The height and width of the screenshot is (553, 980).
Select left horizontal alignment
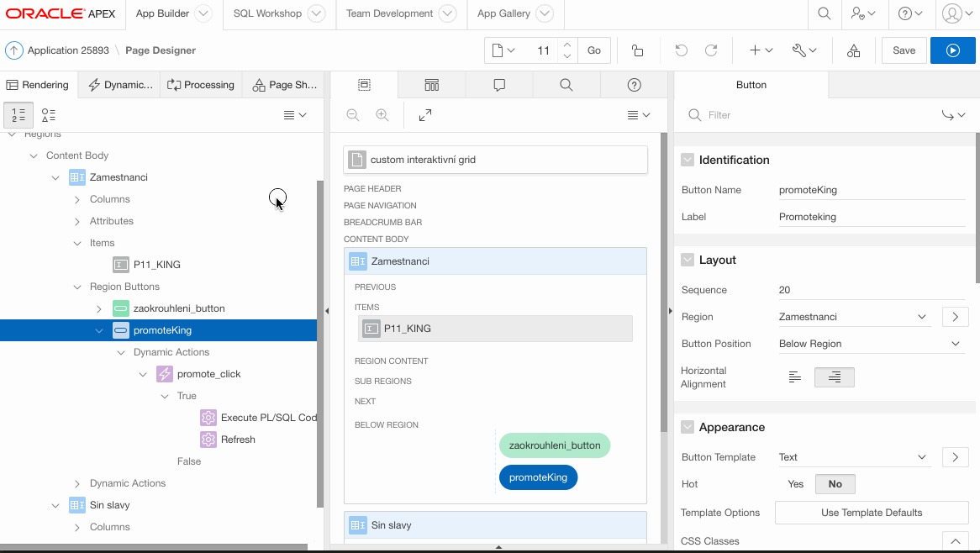pos(795,377)
